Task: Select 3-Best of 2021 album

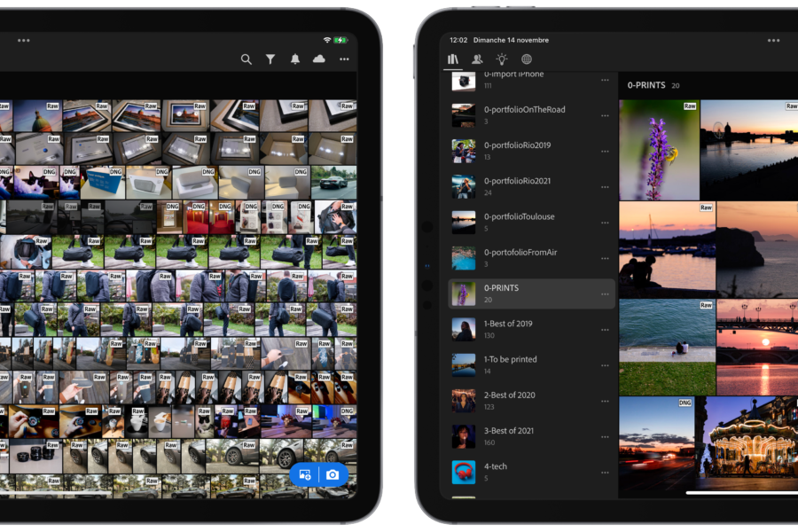Action: (x=531, y=437)
